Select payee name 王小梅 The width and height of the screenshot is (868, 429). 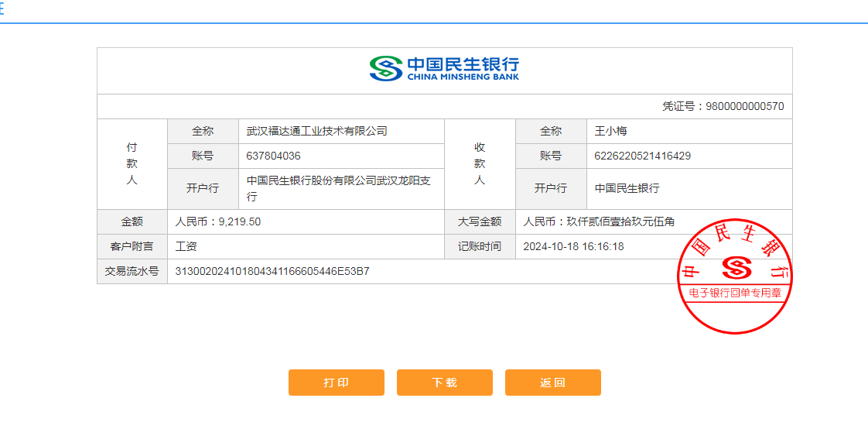610,132
